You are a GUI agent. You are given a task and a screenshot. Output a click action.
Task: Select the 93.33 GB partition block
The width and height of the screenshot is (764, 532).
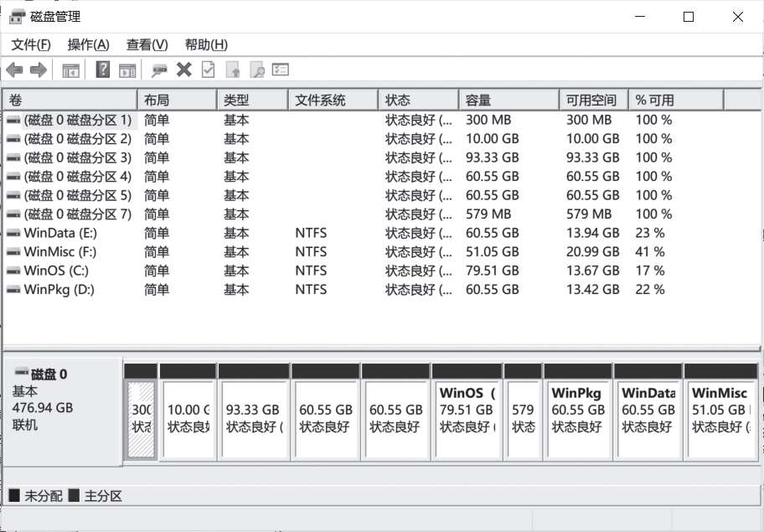pyautogui.click(x=253, y=419)
